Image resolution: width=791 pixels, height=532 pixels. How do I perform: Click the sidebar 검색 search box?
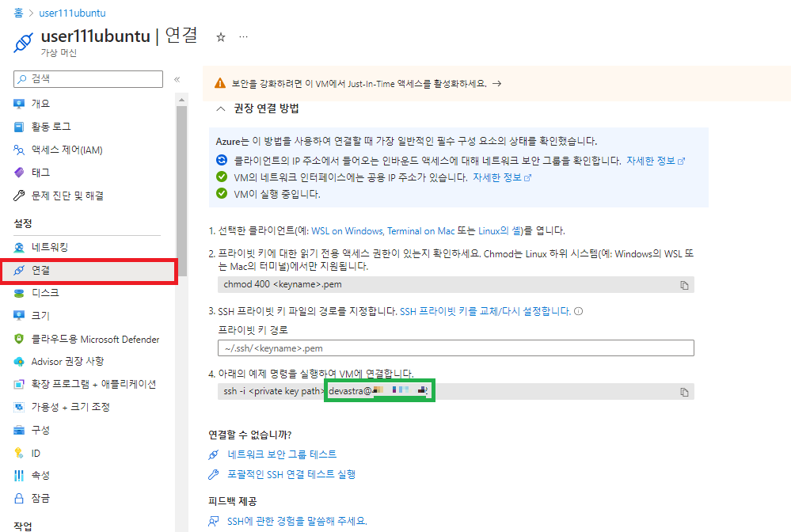click(88, 78)
